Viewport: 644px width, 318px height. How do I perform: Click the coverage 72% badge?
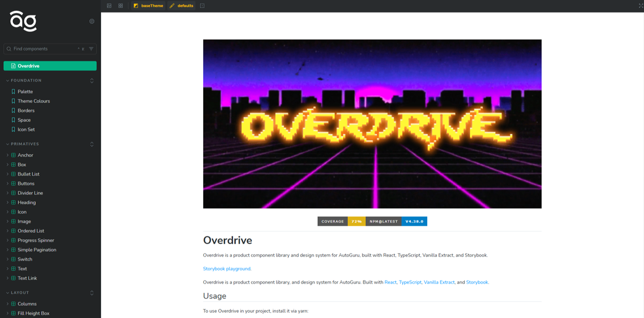[x=341, y=221]
